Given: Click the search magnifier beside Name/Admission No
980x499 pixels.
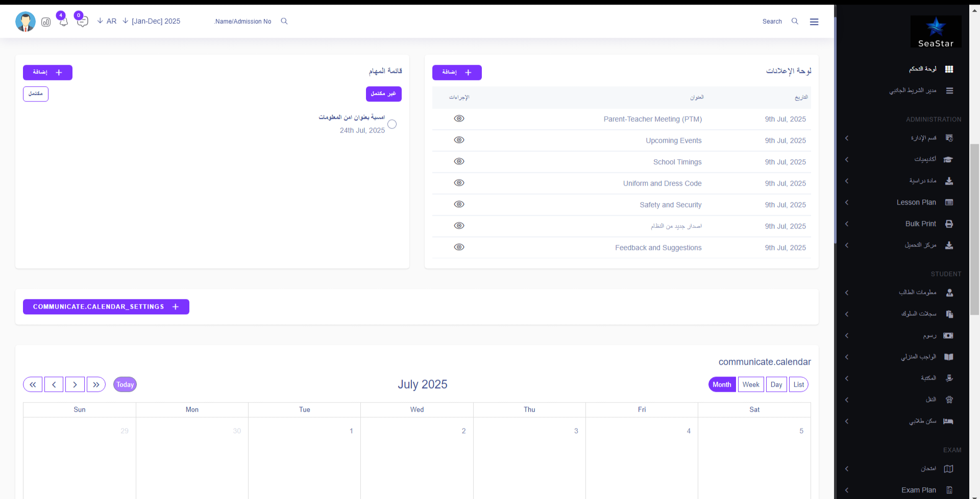Looking at the screenshot, I should point(284,21).
